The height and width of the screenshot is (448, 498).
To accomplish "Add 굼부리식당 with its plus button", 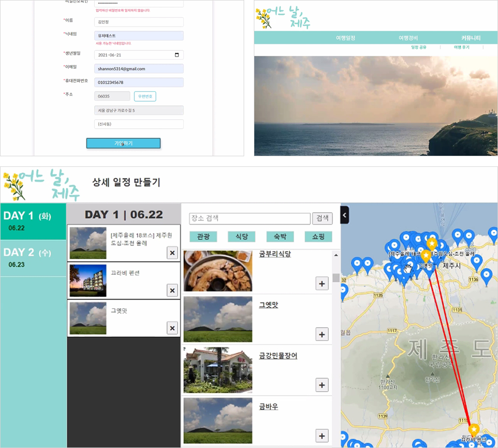I will click(x=322, y=284).
